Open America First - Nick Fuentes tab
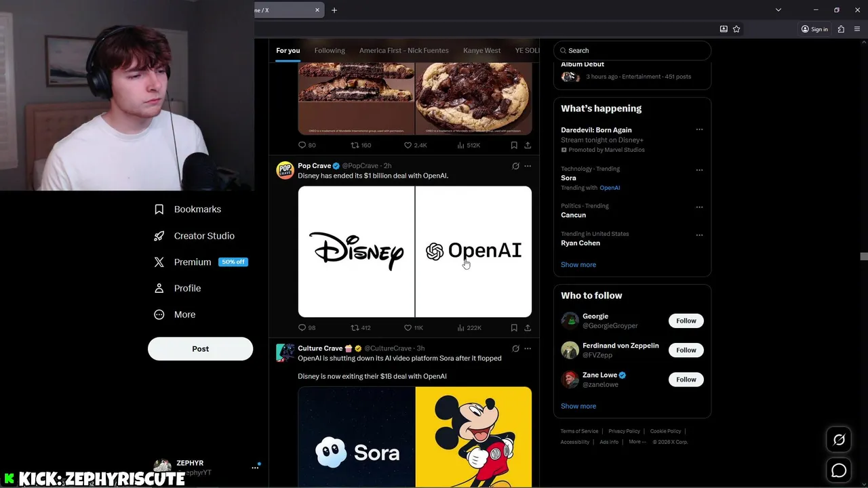The image size is (868, 488). click(403, 50)
